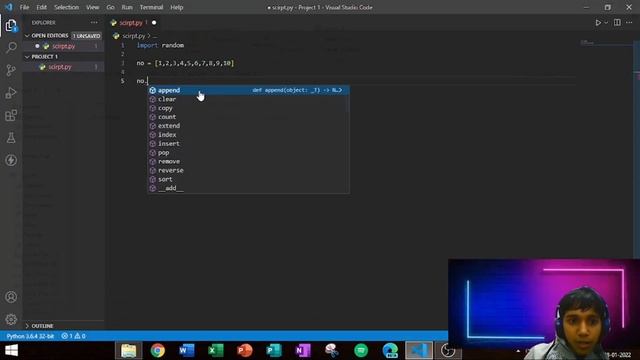Open File Explorer from the taskbar
This screenshot has height=360, width=640.
click(129, 351)
